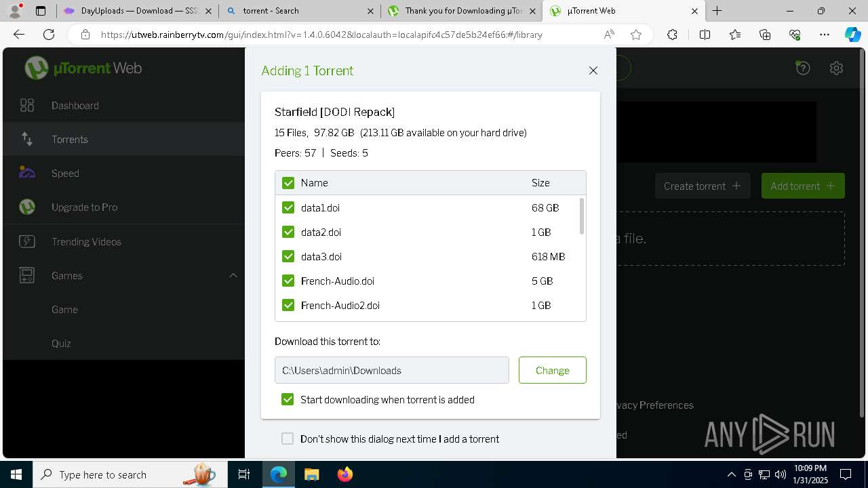The image size is (868, 488).
Task: Open the Copilot icon
Action: [x=852, y=35]
